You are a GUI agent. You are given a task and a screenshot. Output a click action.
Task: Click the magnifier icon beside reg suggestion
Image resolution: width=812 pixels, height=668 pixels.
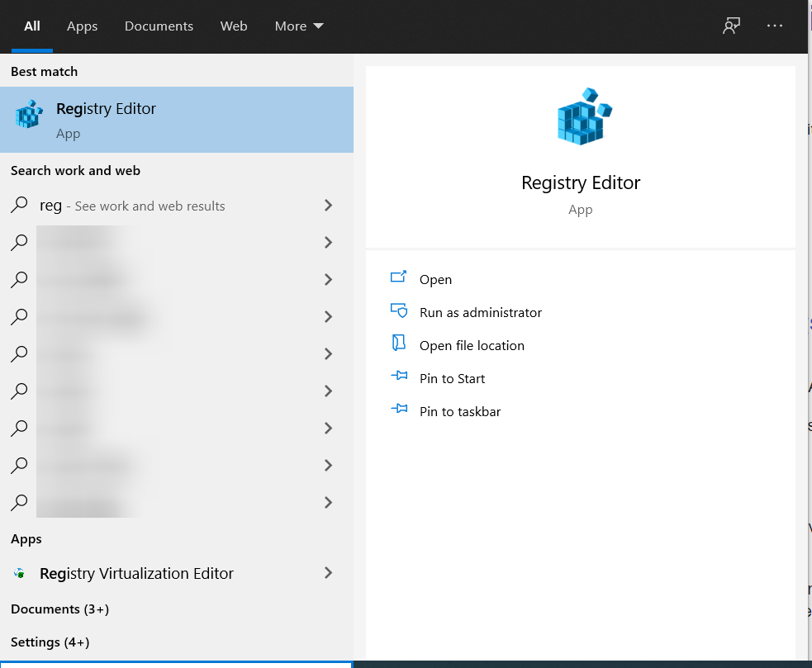coord(18,205)
